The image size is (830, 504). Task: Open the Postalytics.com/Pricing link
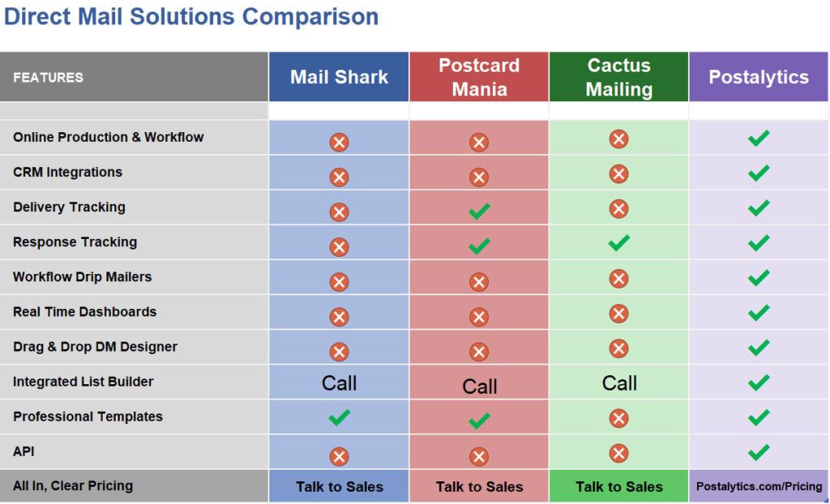[x=759, y=486]
